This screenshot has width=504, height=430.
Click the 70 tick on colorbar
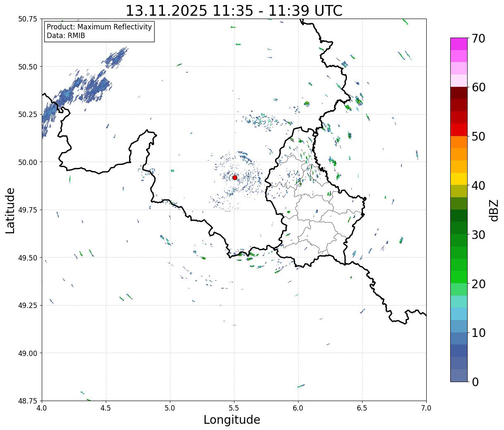click(478, 38)
